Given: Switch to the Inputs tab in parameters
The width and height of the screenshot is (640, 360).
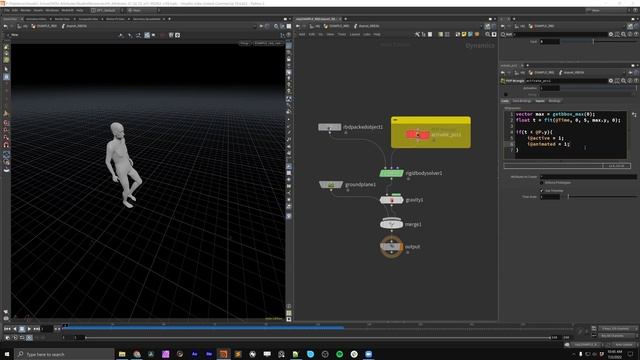Looking at the screenshot, I should [540, 101].
